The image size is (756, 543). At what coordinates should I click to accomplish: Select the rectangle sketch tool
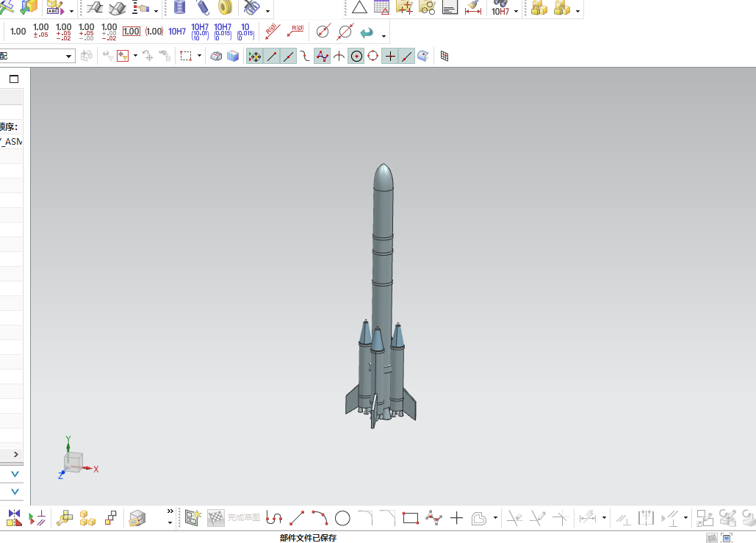pos(411,518)
